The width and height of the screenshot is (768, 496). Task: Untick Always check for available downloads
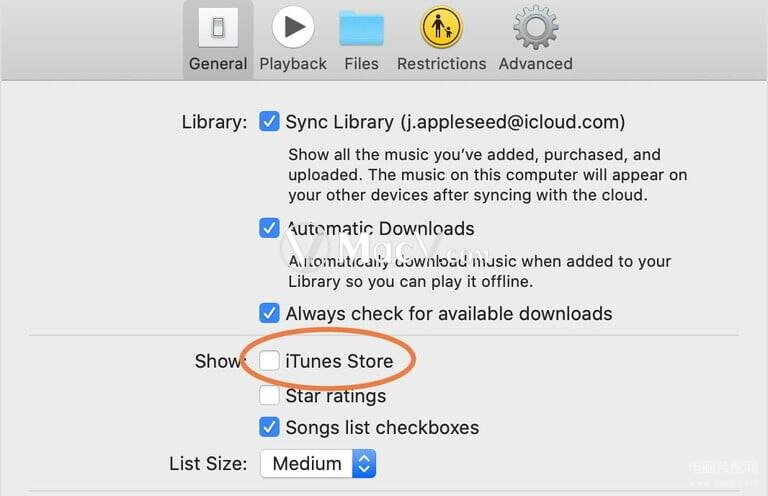pyautogui.click(x=269, y=313)
